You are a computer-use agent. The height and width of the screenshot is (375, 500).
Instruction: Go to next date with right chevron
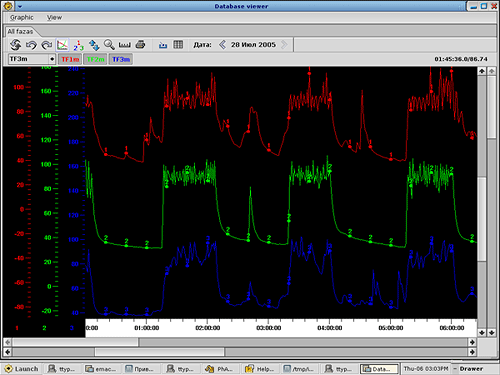[284, 45]
